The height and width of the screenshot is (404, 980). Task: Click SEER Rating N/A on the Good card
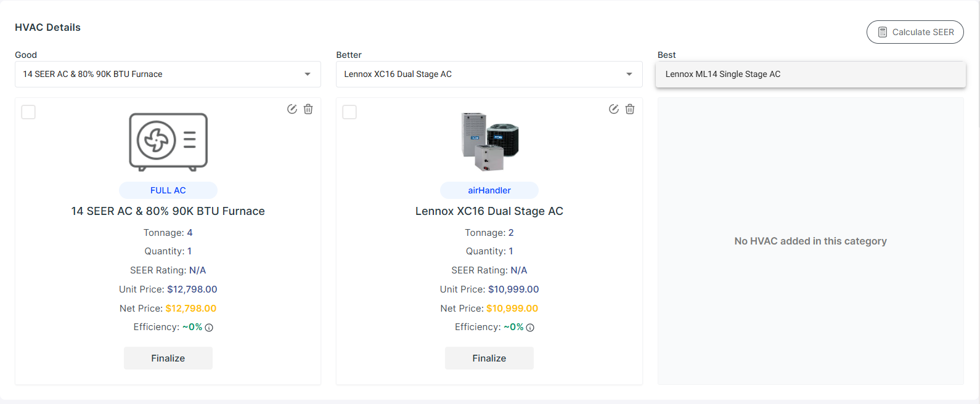(168, 270)
